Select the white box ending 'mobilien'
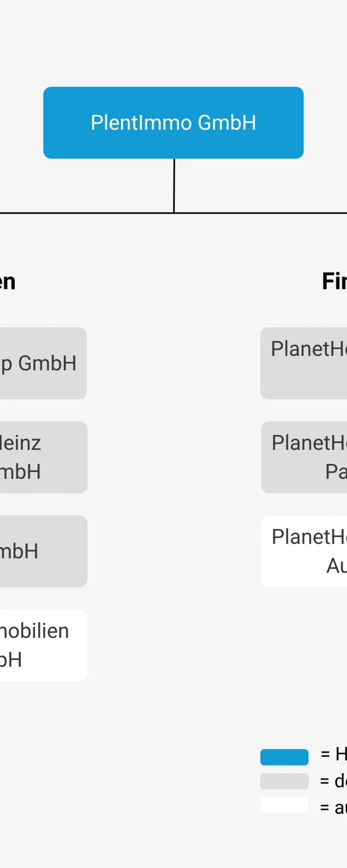Screen dimensions: 347x868 (43, 645)
